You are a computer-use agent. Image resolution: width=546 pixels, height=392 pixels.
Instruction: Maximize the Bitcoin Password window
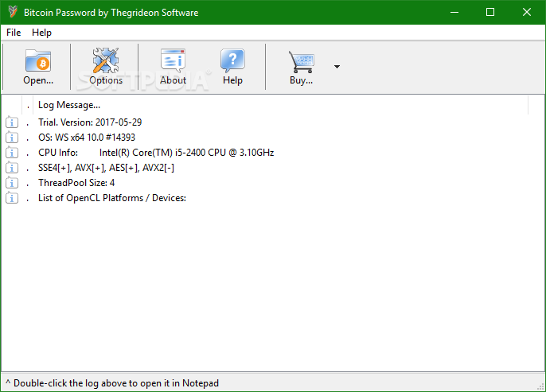[x=490, y=12]
